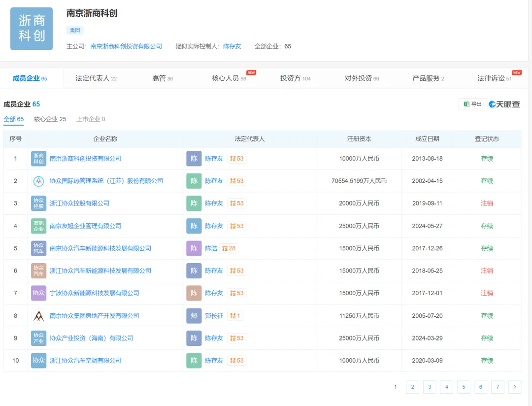The width and height of the screenshot is (532, 406).
Task: Click logo icon of 南京浙商科创投资有限公司 row
Action: tap(39, 159)
